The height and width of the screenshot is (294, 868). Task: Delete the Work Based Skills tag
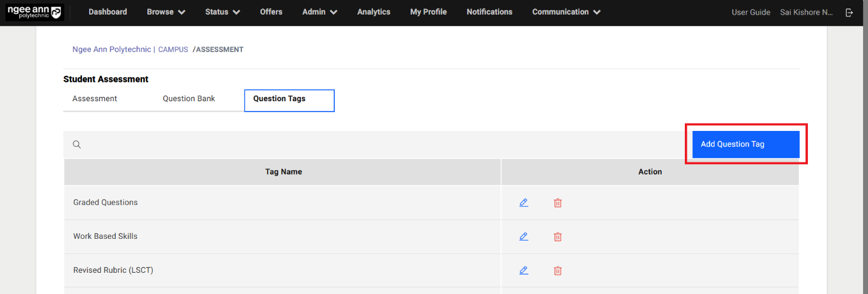coord(557,237)
